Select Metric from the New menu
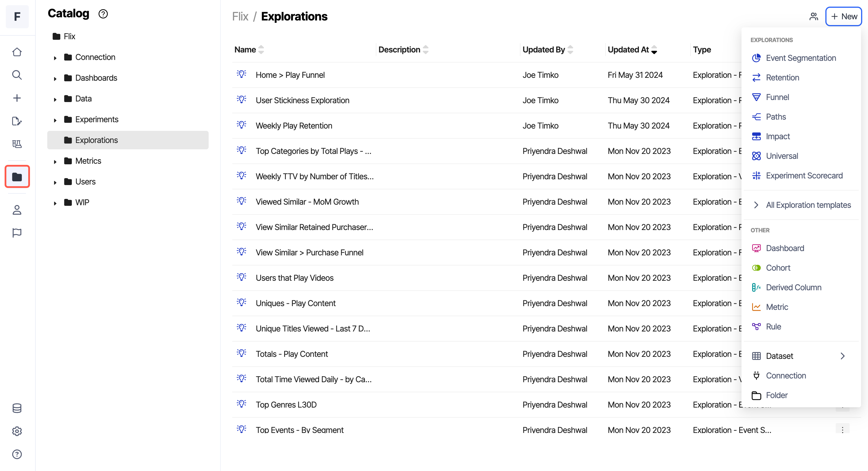This screenshot has height=471, width=868. point(801,307)
